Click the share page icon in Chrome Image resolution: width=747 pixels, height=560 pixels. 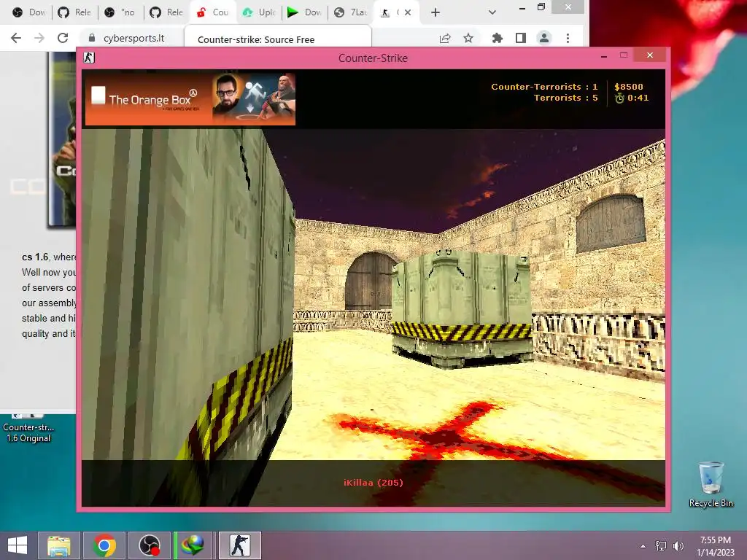click(445, 38)
